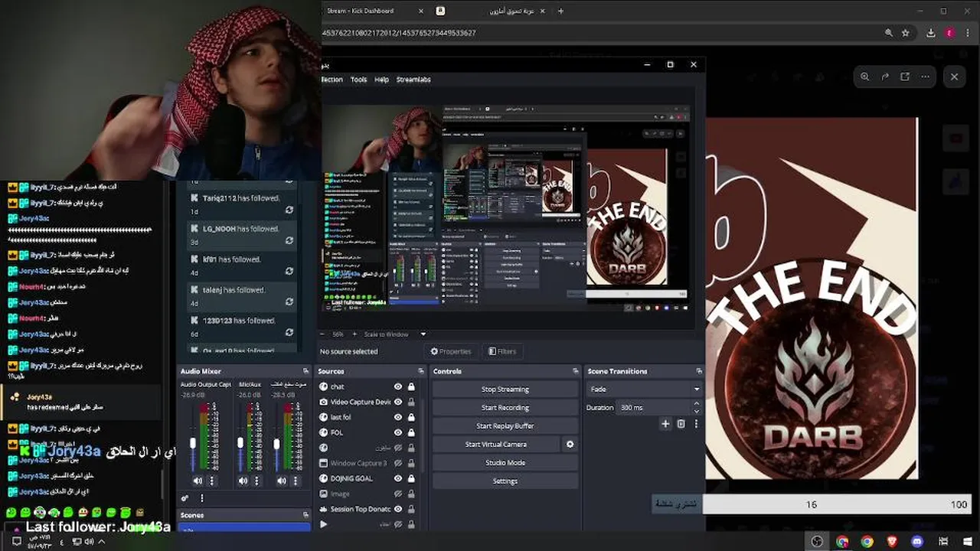Undock the Sources panel

[420, 371]
